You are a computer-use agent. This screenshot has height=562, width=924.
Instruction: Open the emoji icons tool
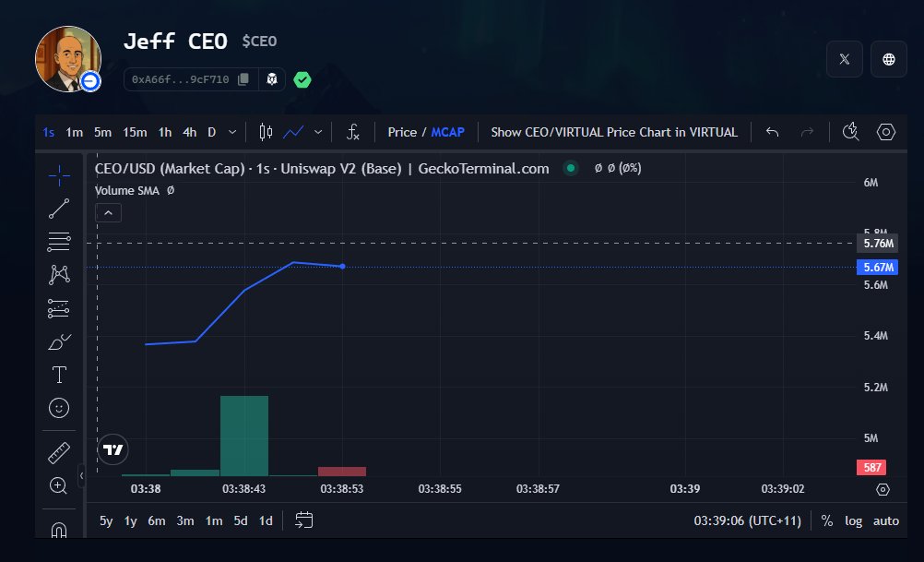59,408
